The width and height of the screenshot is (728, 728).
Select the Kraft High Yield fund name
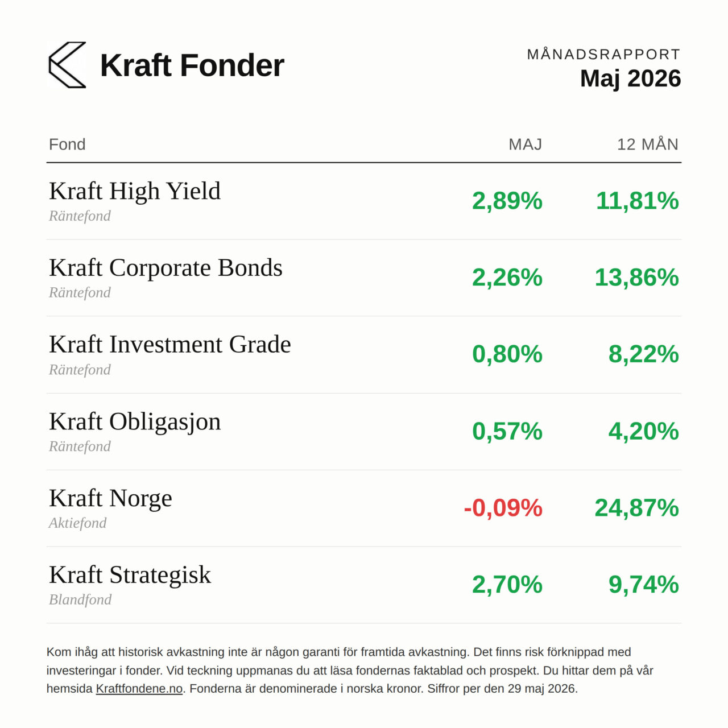(x=135, y=191)
